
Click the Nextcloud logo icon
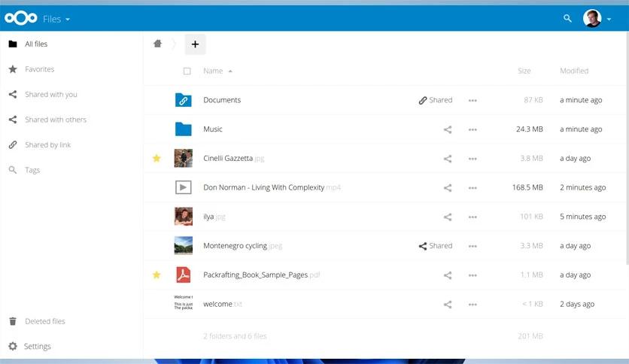(x=21, y=19)
